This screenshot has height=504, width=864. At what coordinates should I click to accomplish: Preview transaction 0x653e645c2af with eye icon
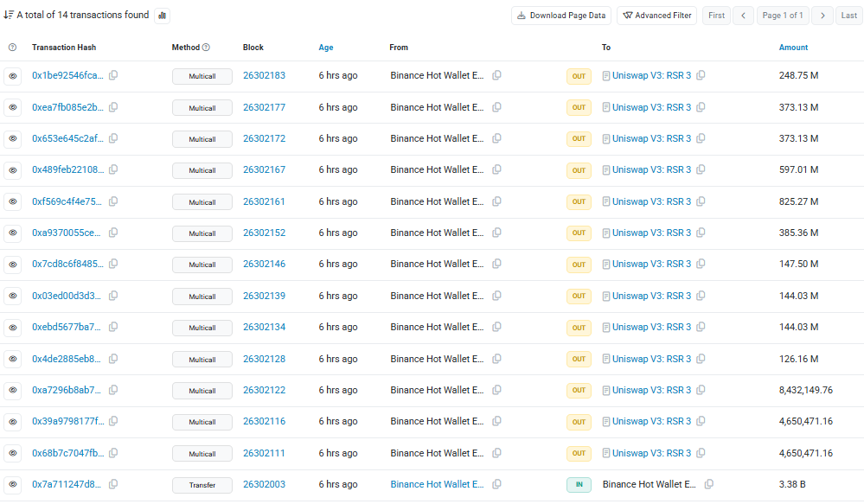[x=13, y=139]
